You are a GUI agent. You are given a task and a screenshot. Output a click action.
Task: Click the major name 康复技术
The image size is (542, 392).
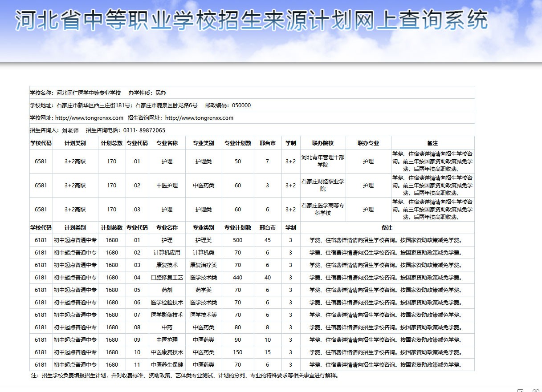pyautogui.click(x=167, y=265)
